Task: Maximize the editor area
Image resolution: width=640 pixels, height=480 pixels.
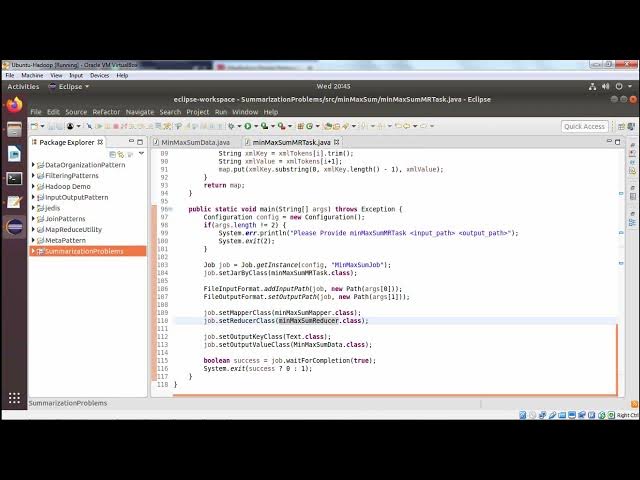Action: [618, 142]
